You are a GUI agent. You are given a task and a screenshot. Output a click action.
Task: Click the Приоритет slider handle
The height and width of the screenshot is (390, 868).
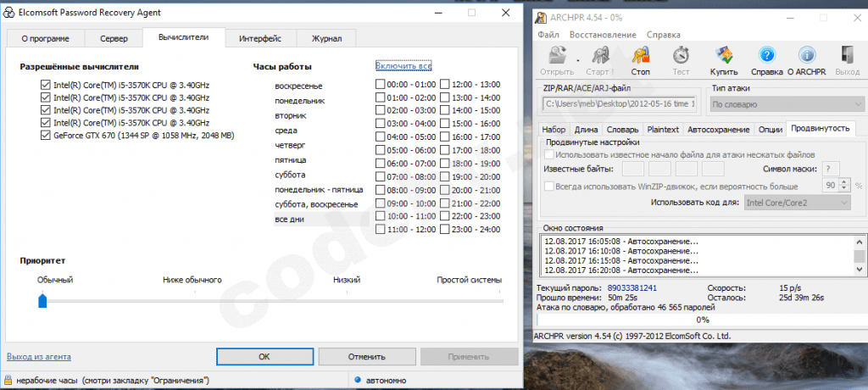(x=42, y=300)
